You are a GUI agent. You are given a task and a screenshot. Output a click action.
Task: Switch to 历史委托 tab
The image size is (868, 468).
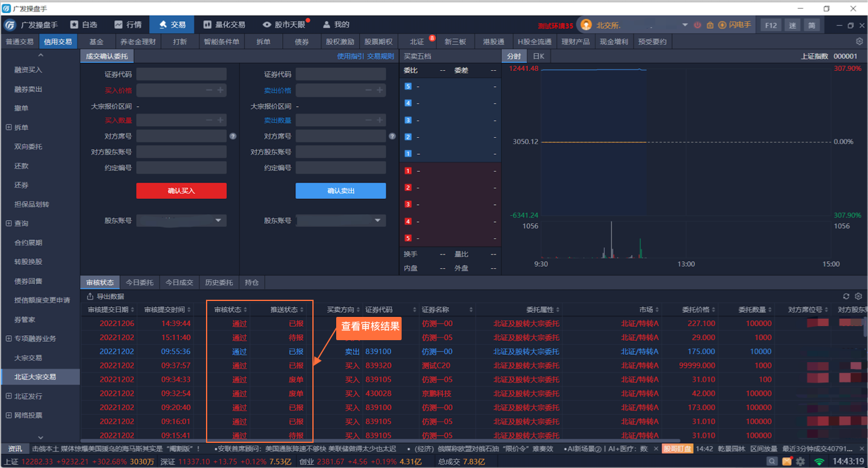pyautogui.click(x=219, y=283)
